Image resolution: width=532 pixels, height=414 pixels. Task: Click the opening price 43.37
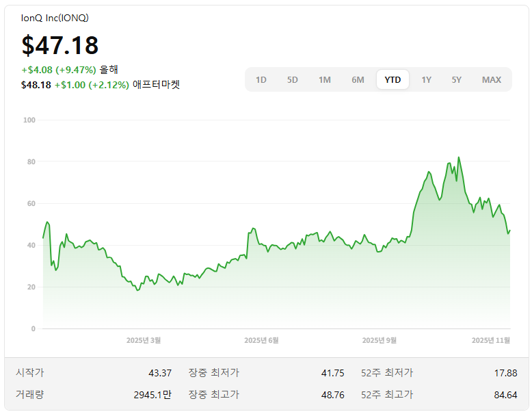[160, 373]
